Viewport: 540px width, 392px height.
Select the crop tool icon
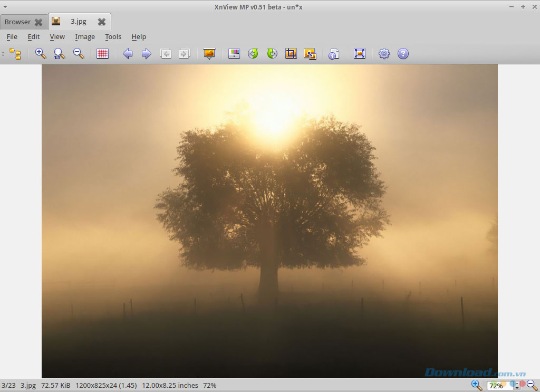[x=291, y=53]
